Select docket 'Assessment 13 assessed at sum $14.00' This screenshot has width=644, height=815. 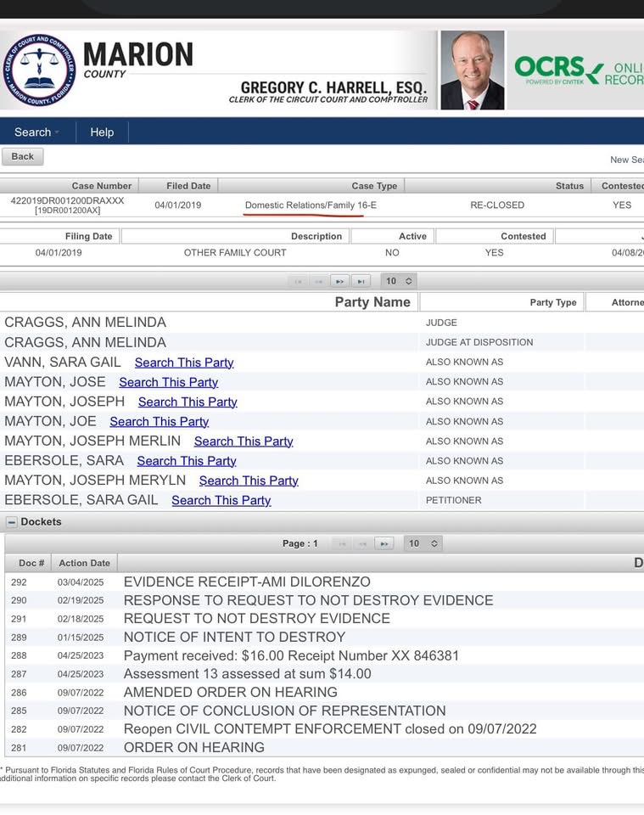coord(247,674)
